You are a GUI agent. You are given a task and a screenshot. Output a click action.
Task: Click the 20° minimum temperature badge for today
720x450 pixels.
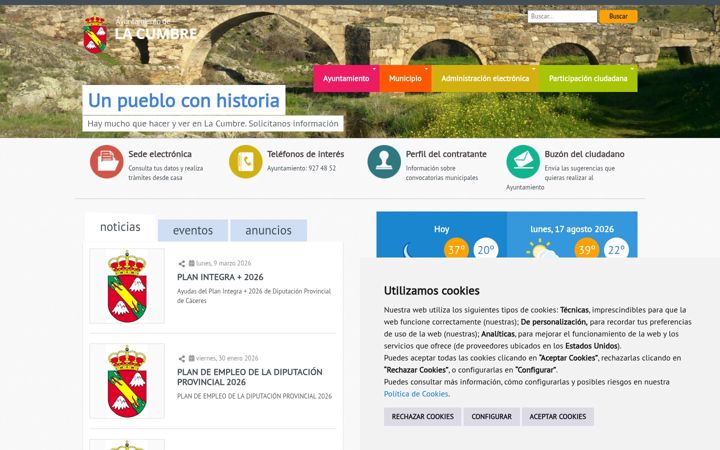[486, 248]
